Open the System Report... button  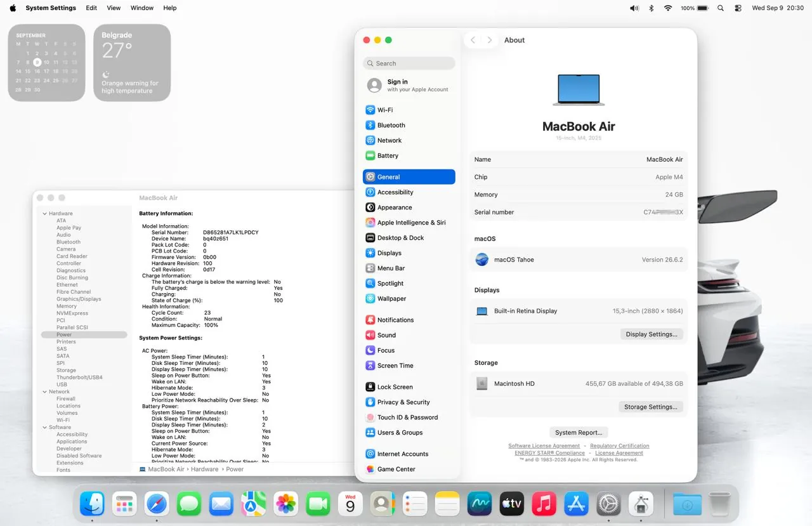pyautogui.click(x=579, y=433)
